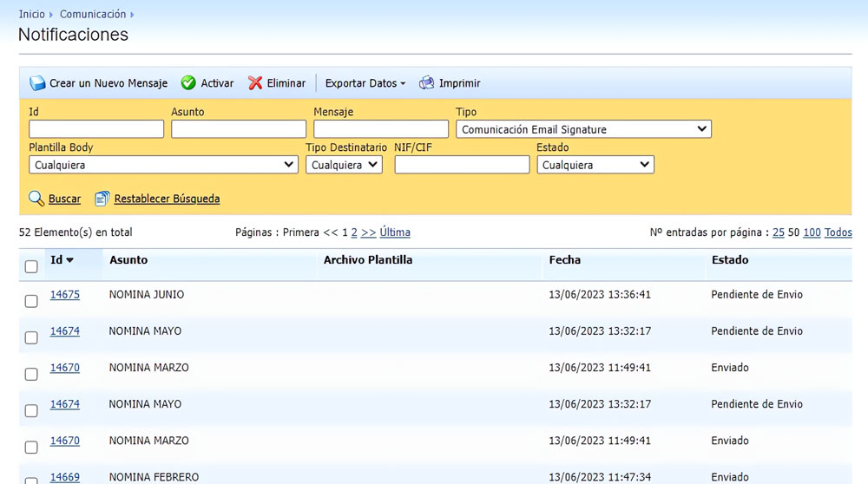Click the Crear un Nuevo Mensaje icon
Viewport: 868px width, 484px height.
(x=37, y=83)
